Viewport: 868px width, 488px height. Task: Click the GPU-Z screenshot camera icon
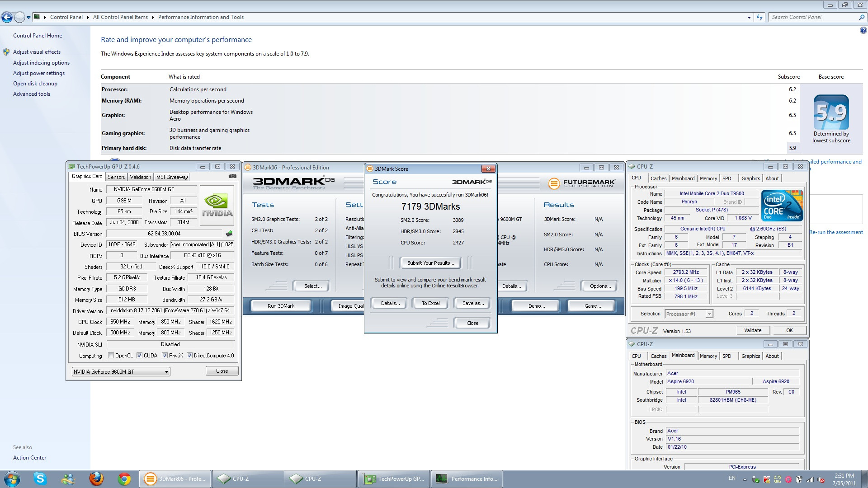point(232,176)
